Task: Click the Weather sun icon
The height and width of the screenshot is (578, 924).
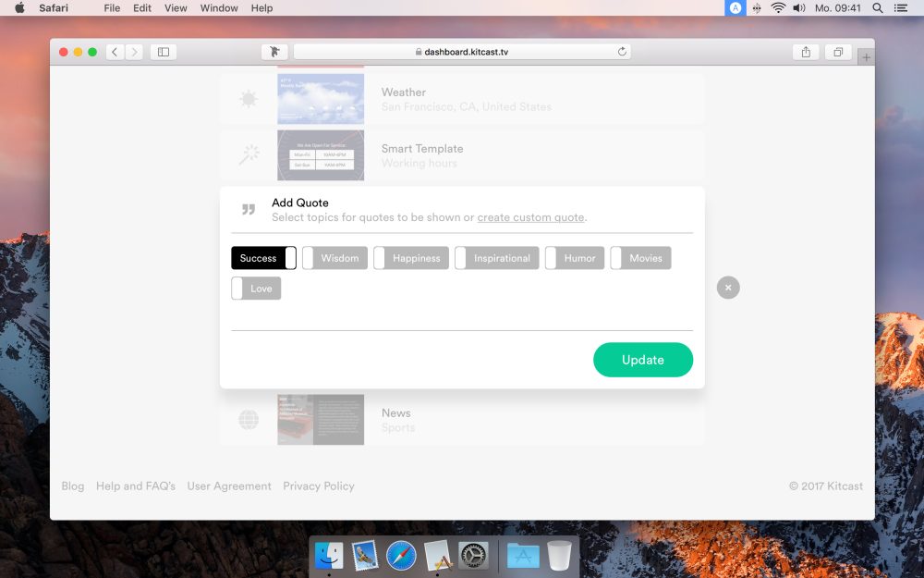Action: [x=249, y=99]
